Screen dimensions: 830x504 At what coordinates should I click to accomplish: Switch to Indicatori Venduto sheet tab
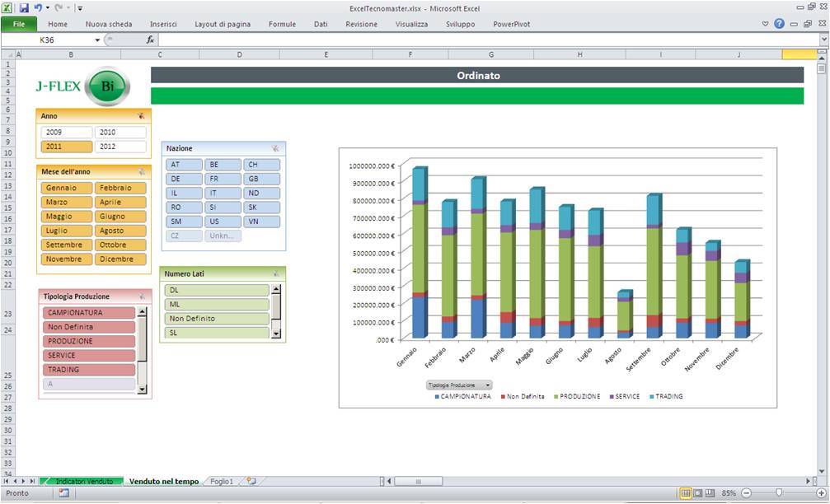click(82, 481)
